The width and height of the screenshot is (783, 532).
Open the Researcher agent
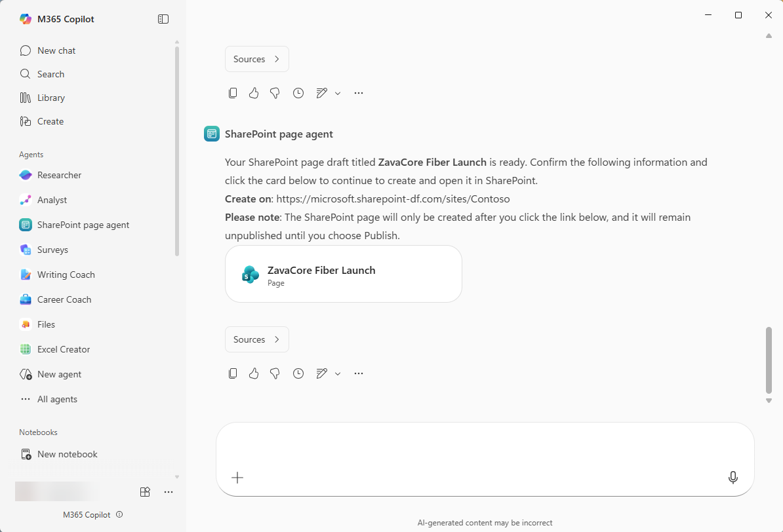point(59,175)
